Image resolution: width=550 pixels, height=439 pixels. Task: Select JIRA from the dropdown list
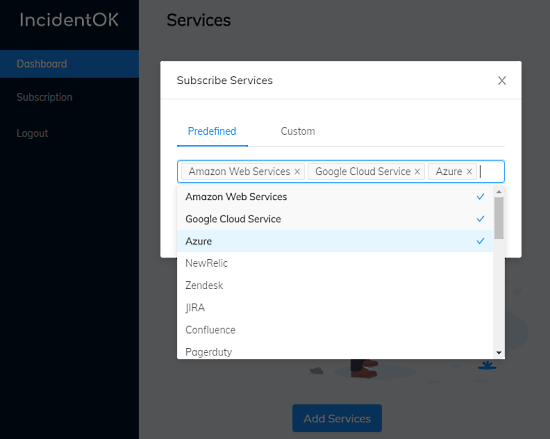click(335, 308)
